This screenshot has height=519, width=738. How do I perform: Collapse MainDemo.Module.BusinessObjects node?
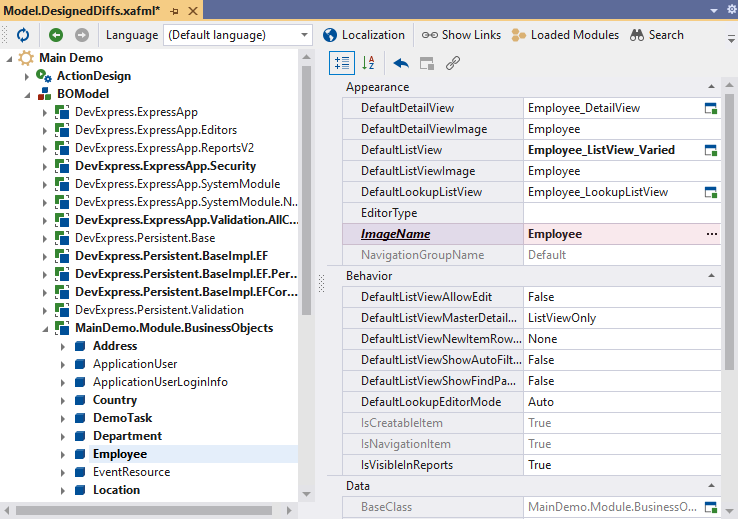(45, 329)
